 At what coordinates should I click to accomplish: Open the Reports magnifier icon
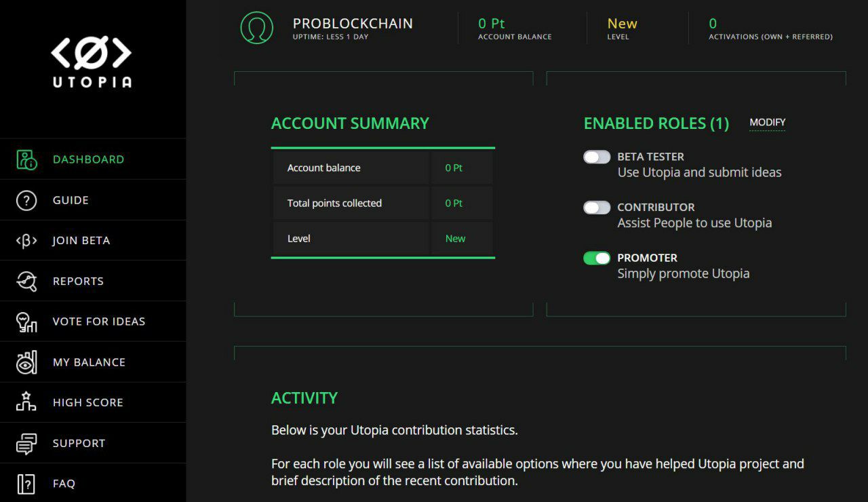(x=26, y=281)
